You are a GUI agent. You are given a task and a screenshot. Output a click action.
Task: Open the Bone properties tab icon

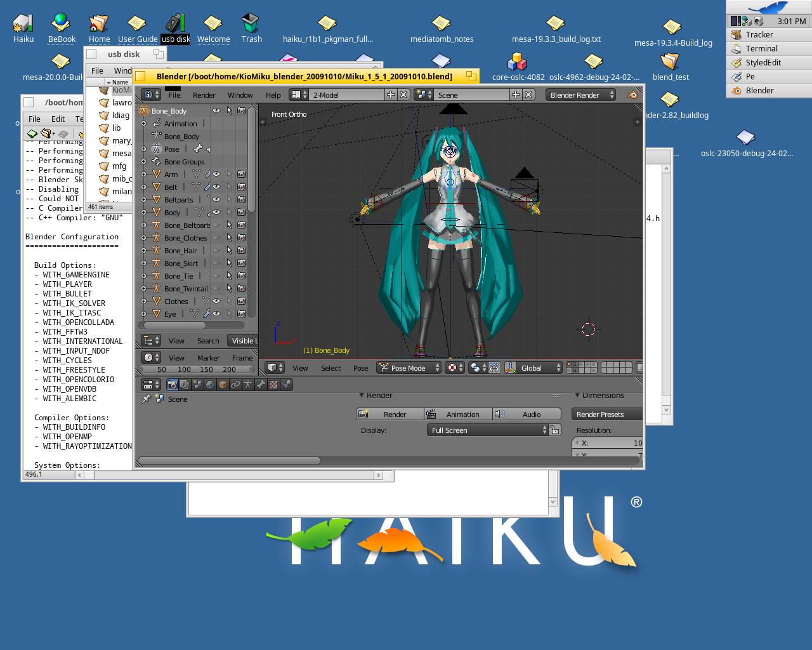click(261, 385)
